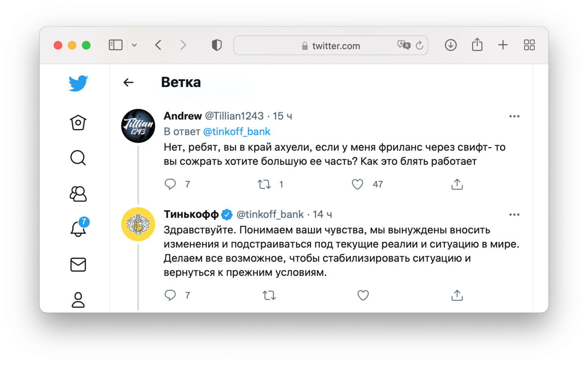Go back using the thread arrow

click(128, 82)
